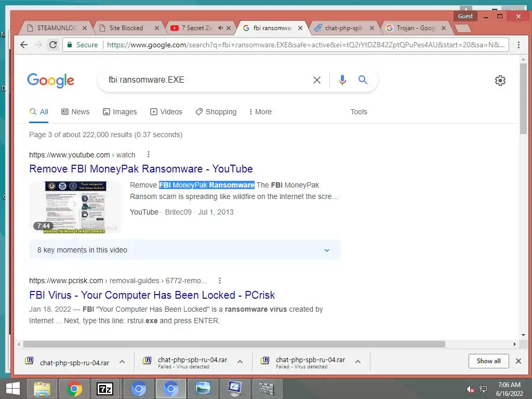Open the firewall brick-wall taskbar icon
The image size is (532, 399).
[267, 389]
